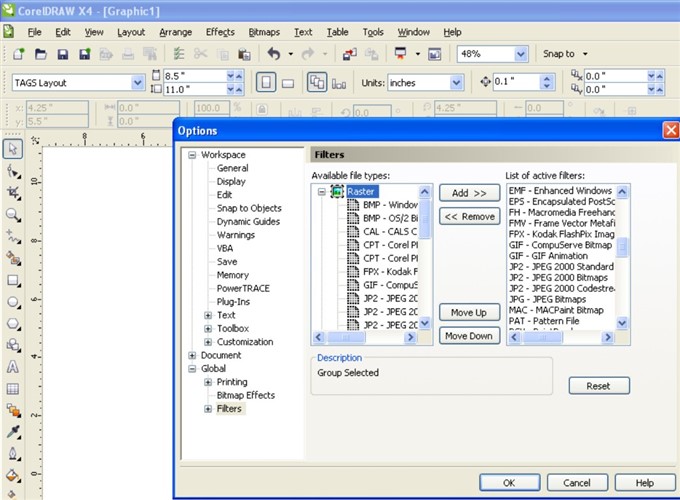This screenshot has width=680, height=500.
Task: Select the Smart Fill tool
Action: point(13,258)
